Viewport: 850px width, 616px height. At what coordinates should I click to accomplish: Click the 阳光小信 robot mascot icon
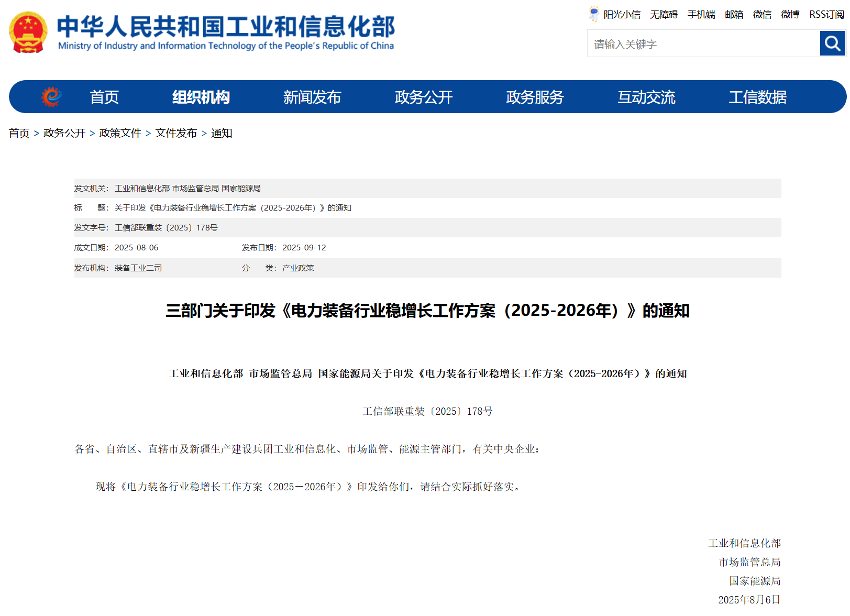tap(593, 14)
